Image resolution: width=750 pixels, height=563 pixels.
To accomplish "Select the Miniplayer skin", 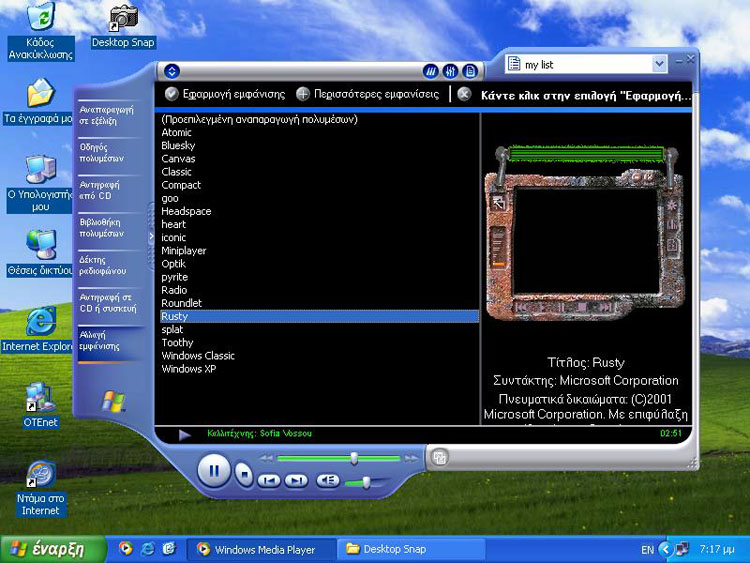I will coord(320,251).
